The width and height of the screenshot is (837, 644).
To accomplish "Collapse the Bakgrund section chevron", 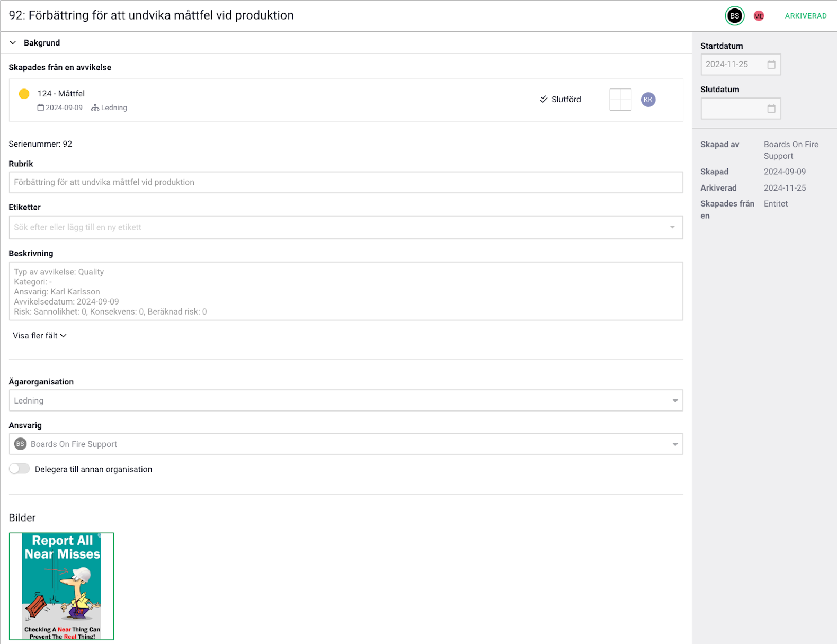I will (13, 42).
